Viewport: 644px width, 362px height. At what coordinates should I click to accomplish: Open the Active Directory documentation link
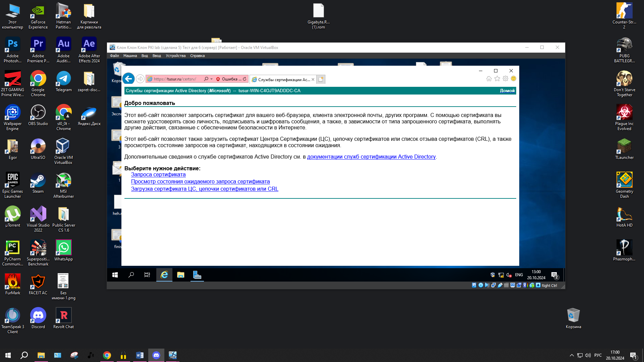click(x=371, y=157)
